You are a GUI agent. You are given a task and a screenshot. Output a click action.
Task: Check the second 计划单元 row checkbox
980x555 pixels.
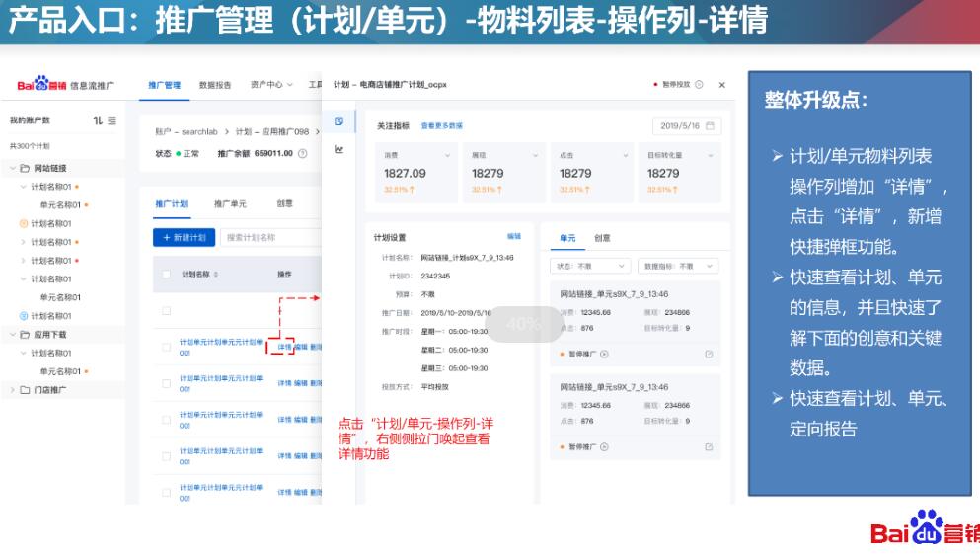(166, 383)
